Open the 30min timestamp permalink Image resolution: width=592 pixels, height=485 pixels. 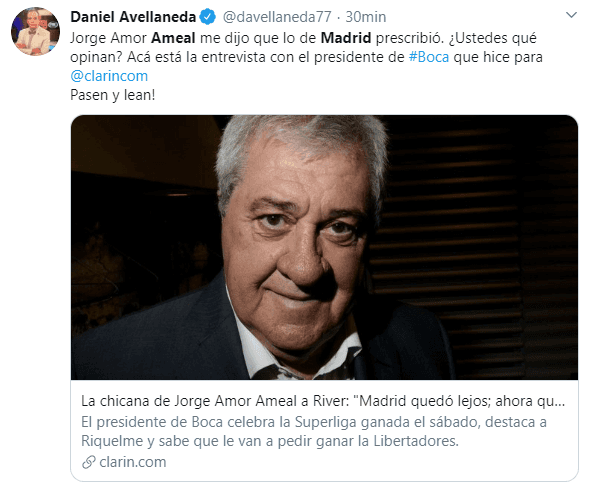pyautogui.click(x=366, y=17)
